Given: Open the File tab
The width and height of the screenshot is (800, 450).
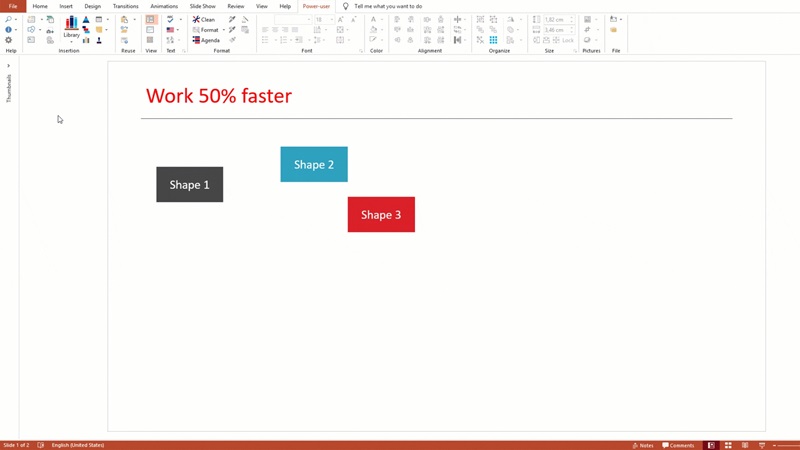Looking at the screenshot, I should click(13, 6).
